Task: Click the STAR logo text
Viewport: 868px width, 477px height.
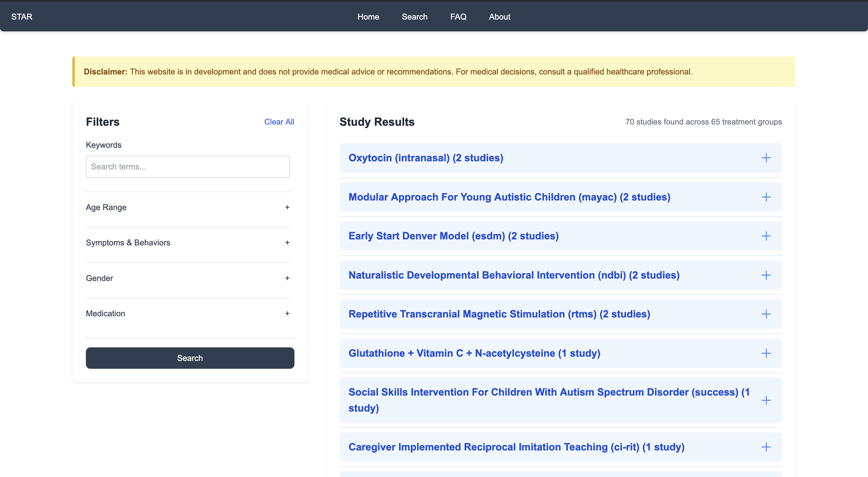Action: pyautogui.click(x=22, y=17)
